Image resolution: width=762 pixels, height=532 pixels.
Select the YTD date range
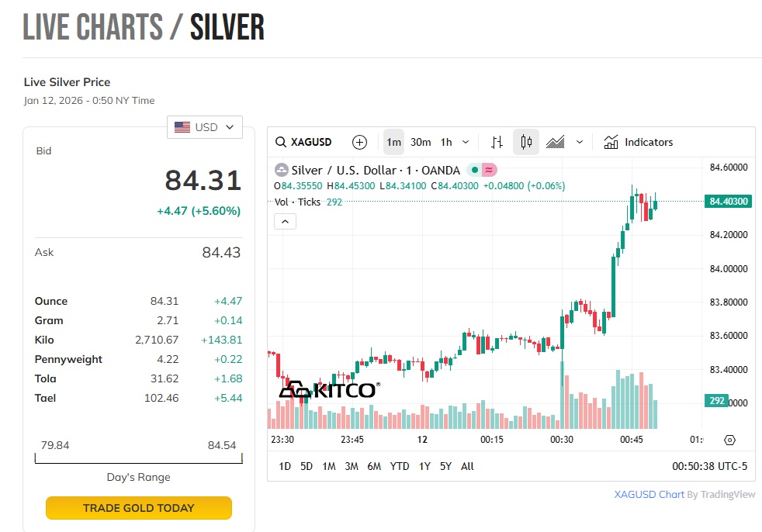pyautogui.click(x=400, y=466)
